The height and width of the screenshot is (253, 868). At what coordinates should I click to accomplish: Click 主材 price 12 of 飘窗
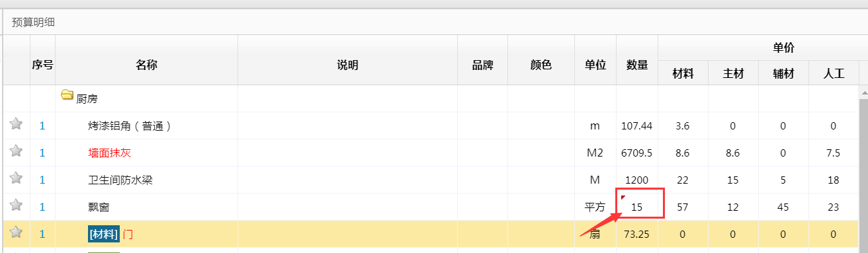click(733, 207)
